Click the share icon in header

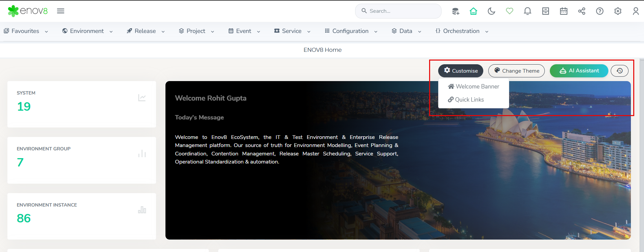click(x=582, y=11)
